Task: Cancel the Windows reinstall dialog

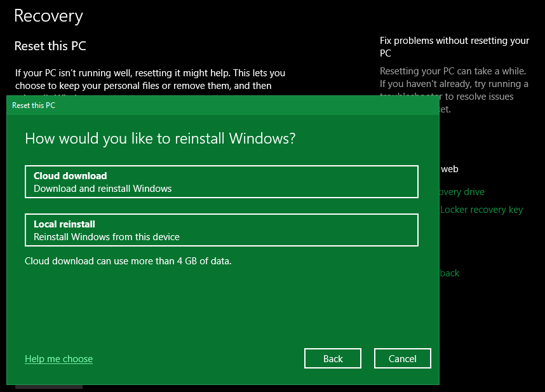Action: click(x=402, y=358)
